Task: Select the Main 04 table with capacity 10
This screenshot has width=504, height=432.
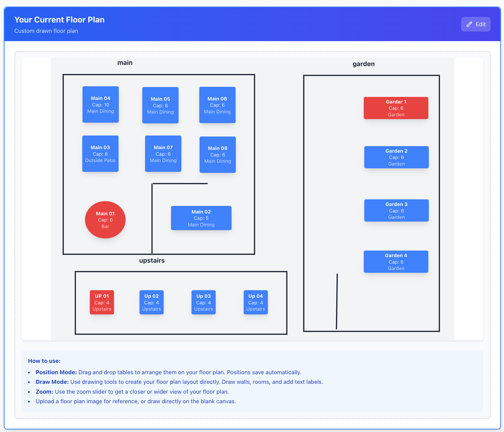Action: 100,104
